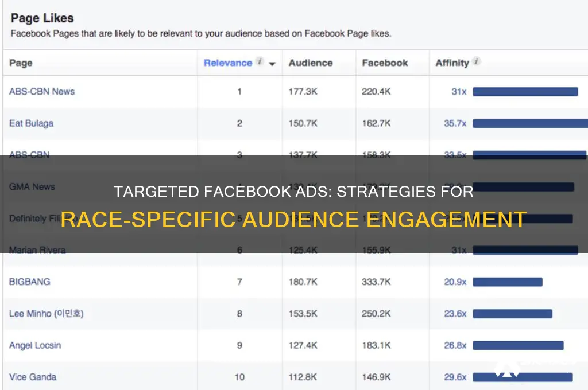
Task: Select the 127.4K audience cell
Action: click(x=303, y=345)
